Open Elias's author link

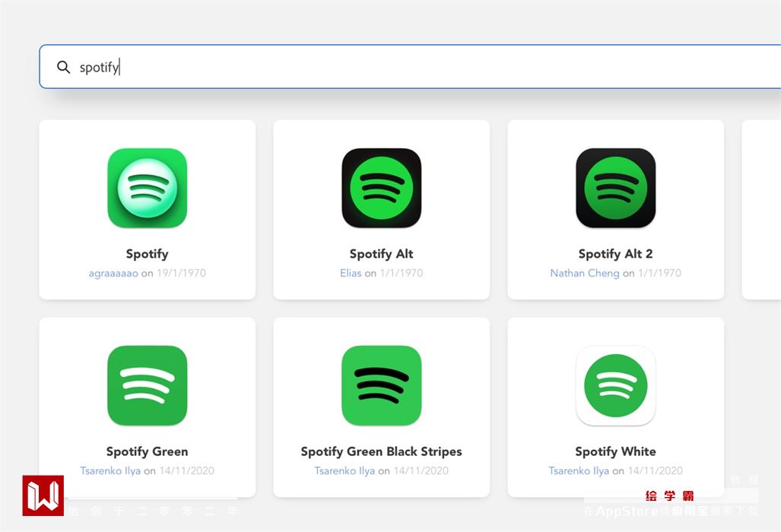click(351, 273)
